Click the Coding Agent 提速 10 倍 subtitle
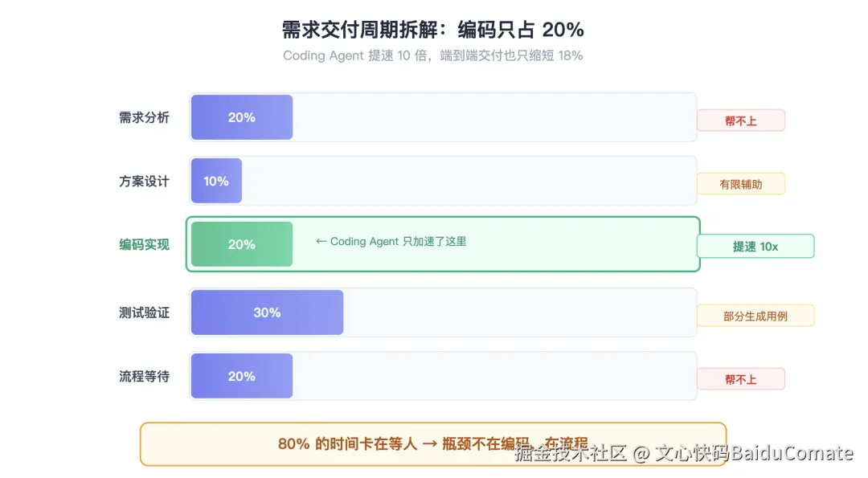868x478 pixels. coord(433,55)
